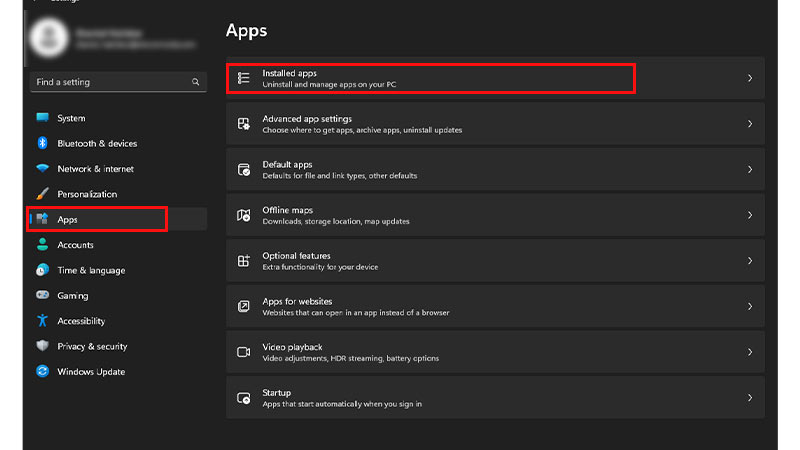The width and height of the screenshot is (800, 450).
Task: Click the Offline maps map icon
Action: (243, 215)
